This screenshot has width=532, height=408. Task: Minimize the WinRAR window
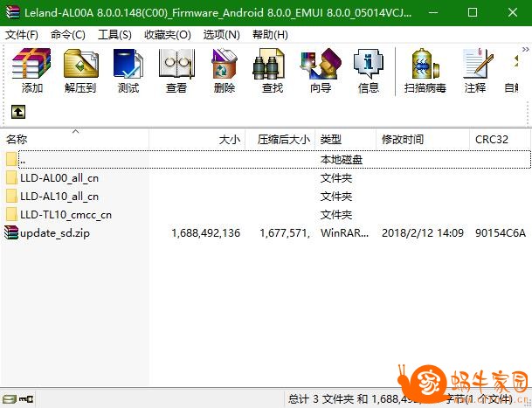[432, 12]
